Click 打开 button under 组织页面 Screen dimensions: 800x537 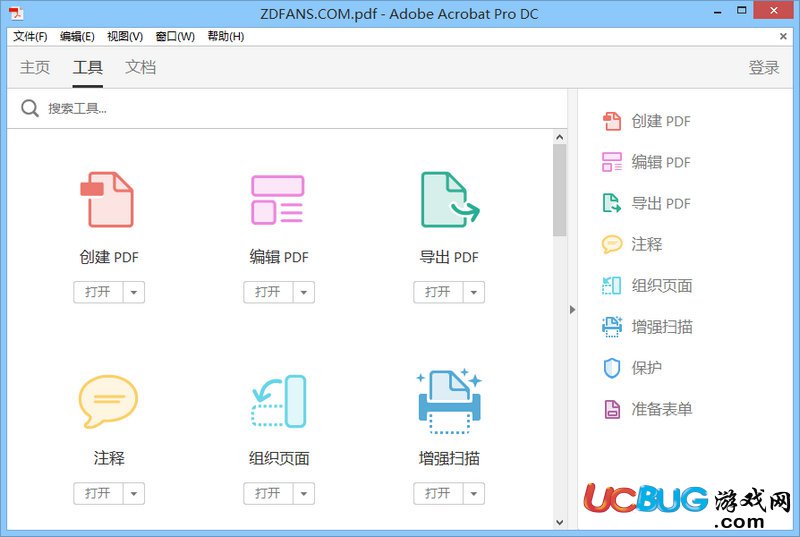click(268, 494)
